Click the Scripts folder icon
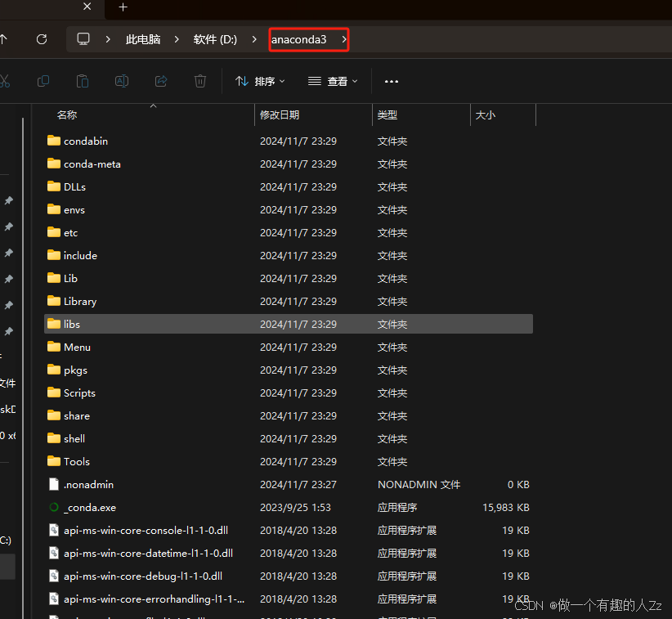The height and width of the screenshot is (619, 672). (x=54, y=392)
